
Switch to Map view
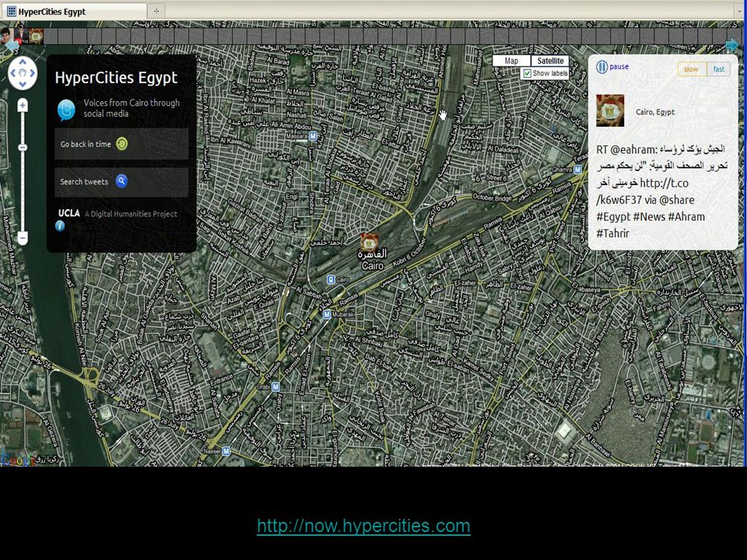(511, 61)
